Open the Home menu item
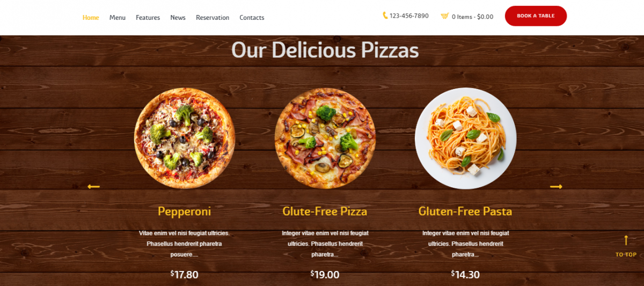The height and width of the screenshot is (286, 644). (91, 18)
